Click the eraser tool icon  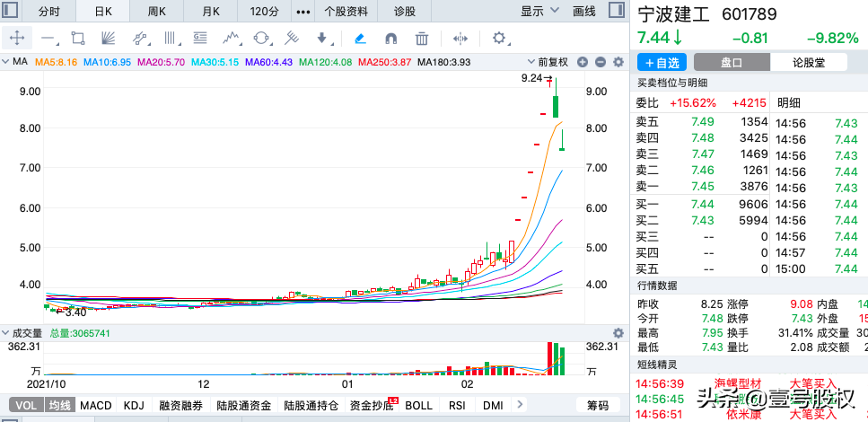[360, 39]
